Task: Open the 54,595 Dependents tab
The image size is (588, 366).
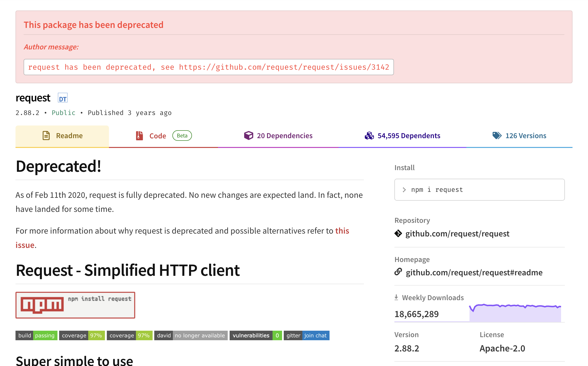Action: [408, 136]
